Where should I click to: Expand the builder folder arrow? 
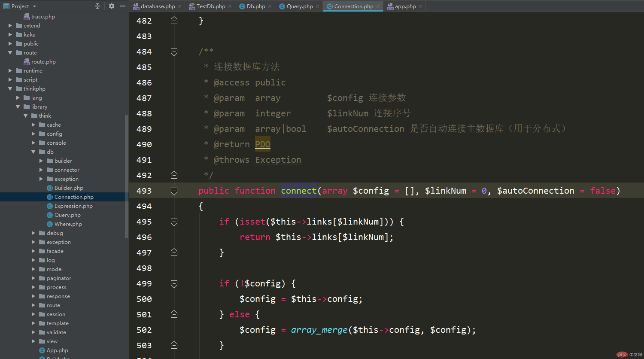[41, 161]
